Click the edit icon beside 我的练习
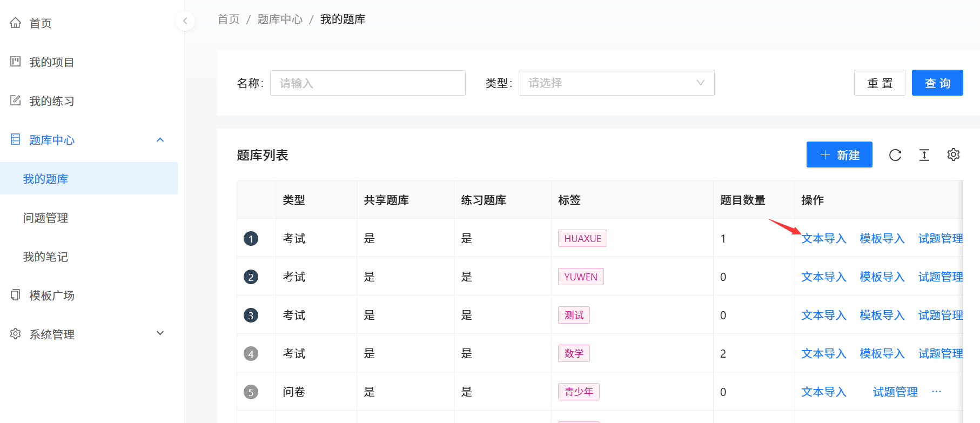 [16, 100]
